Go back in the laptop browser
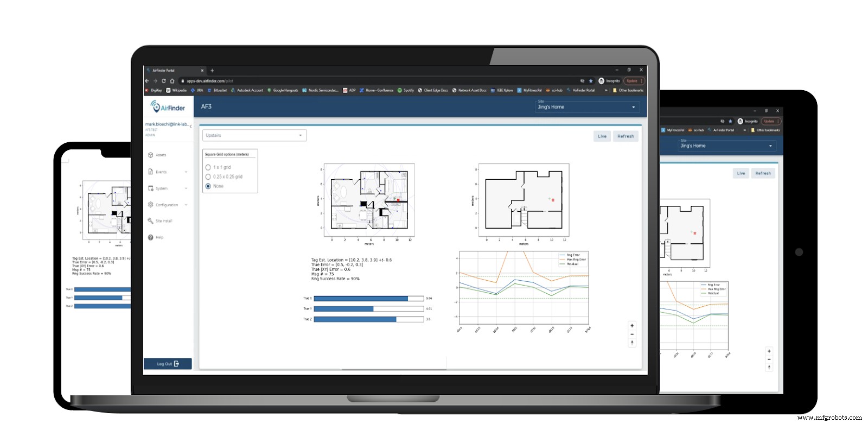Image resolution: width=868 pixels, height=423 pixels. tap(147, 81)
